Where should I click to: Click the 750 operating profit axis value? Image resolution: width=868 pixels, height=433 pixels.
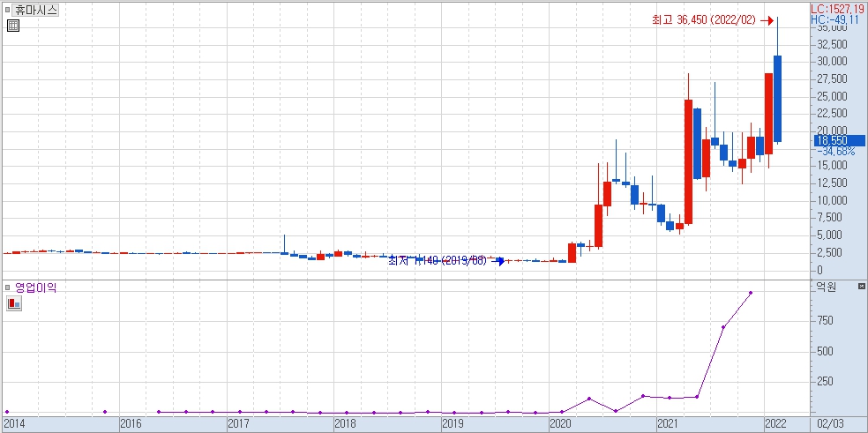(826, 321)
